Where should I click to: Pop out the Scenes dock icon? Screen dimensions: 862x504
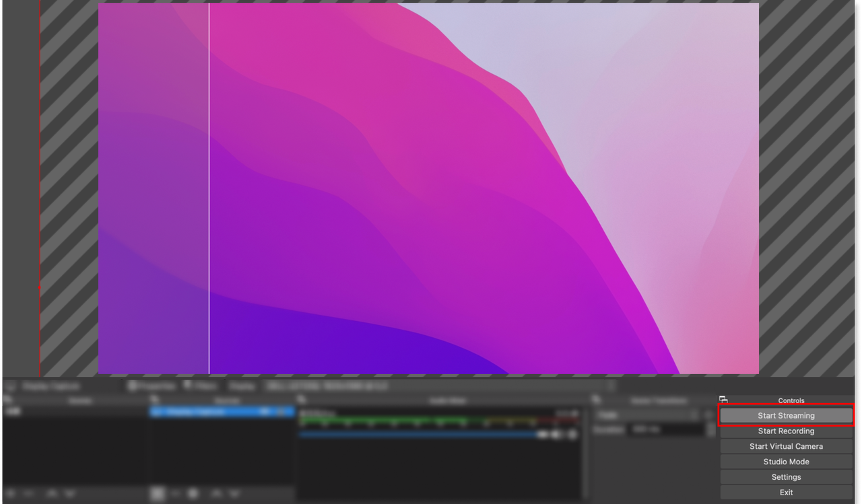[7, 400]
